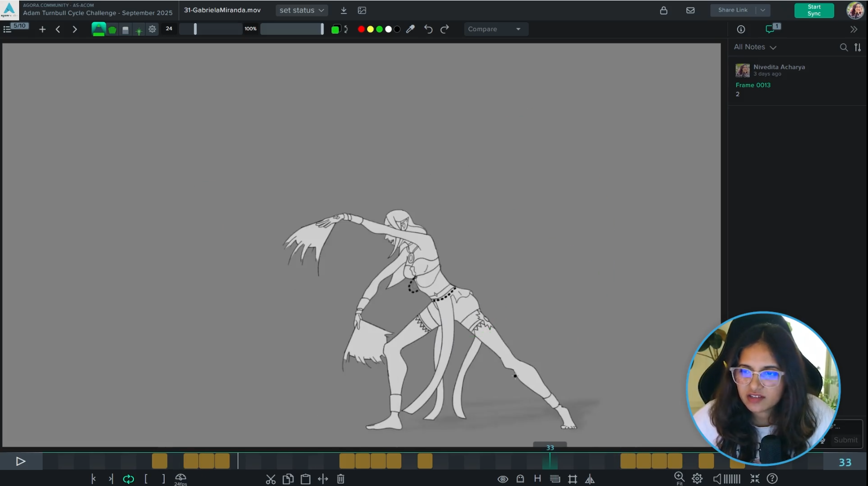Open the envelope mail icon
868x486 pixels.
[x=690, y=10]
